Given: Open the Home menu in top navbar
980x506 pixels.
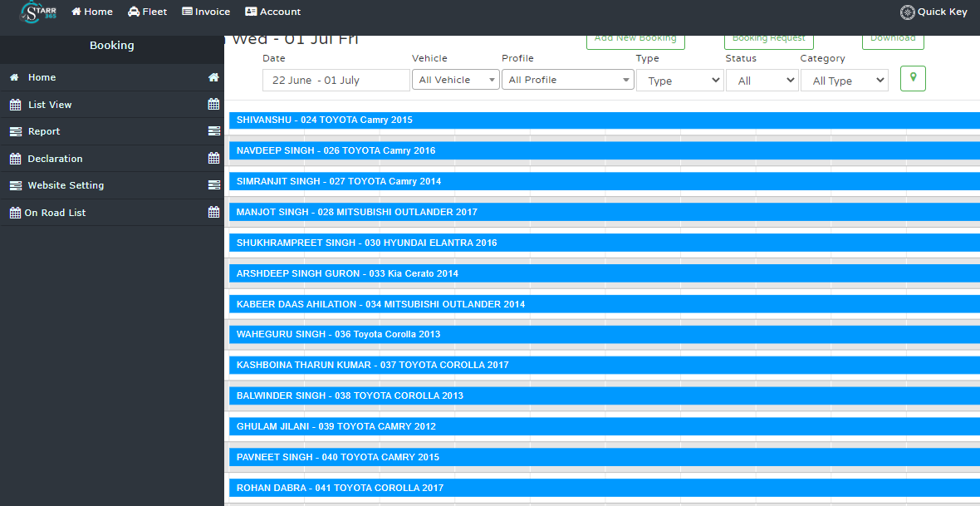Looking at the screenshot, I should [x=92, y=12].
